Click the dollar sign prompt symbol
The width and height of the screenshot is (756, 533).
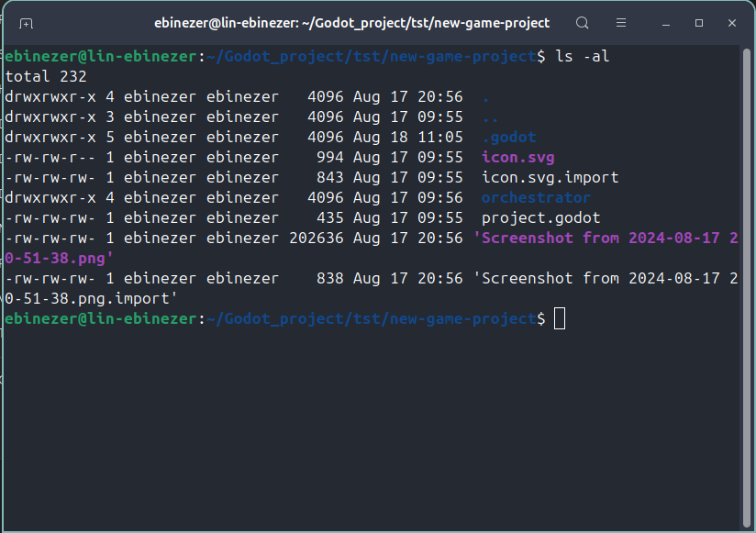tap(543, 318)
